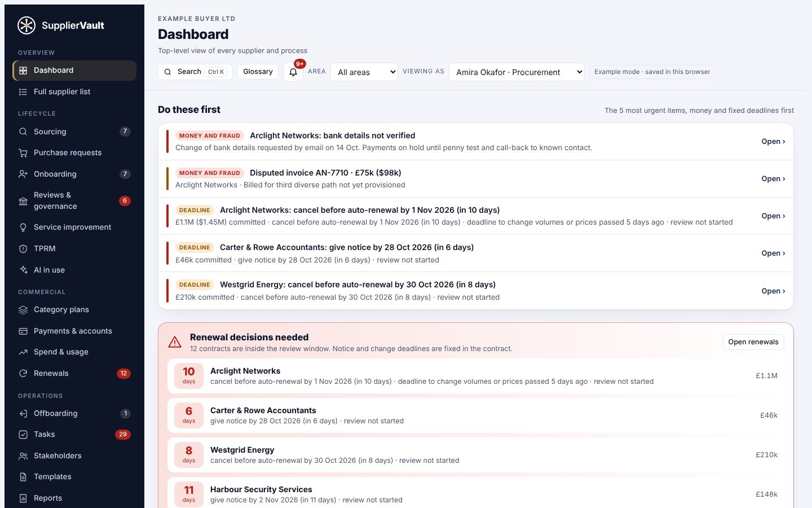This screenshot has width=812, height=508.
Task: Click the Payments & accounts card icon
Action: (23, 331)
